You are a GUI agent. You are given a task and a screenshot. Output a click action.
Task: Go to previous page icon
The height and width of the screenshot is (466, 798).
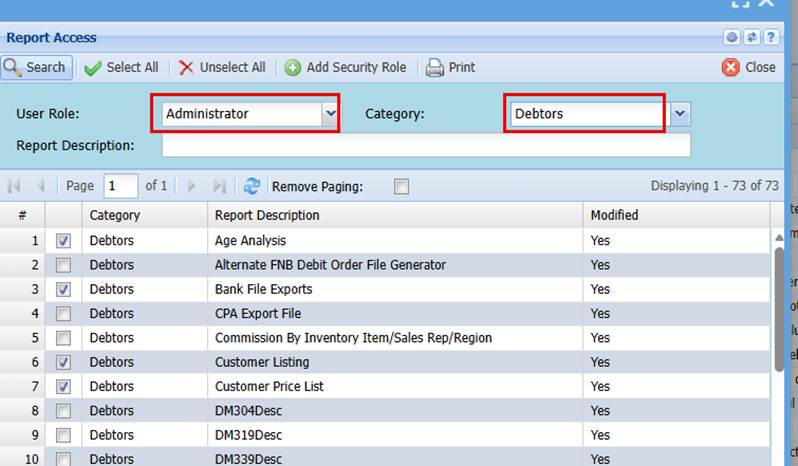(41, 186)
